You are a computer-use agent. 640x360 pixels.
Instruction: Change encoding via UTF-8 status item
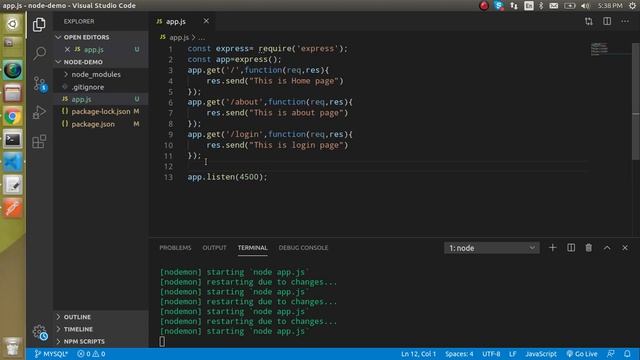click(491, 354)
